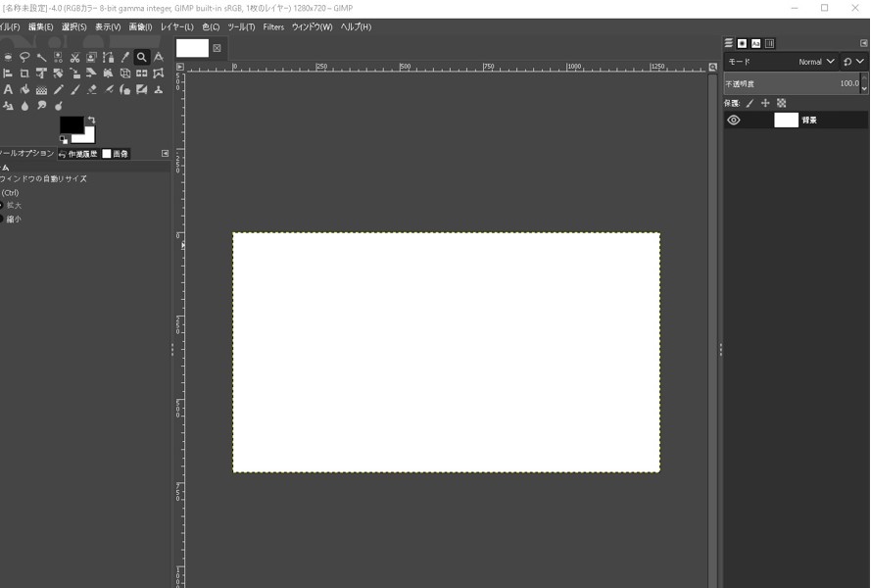The width and height of the screenshot is (871, 588).
Task: Open the layers dock tab configuration menu
Action: 862,43
